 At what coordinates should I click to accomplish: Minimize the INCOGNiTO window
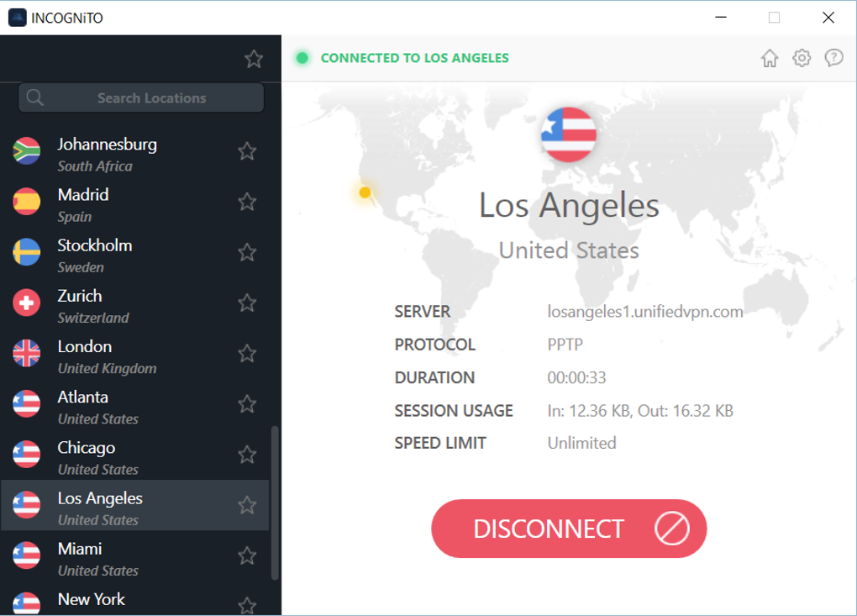(x=721, y=18)
